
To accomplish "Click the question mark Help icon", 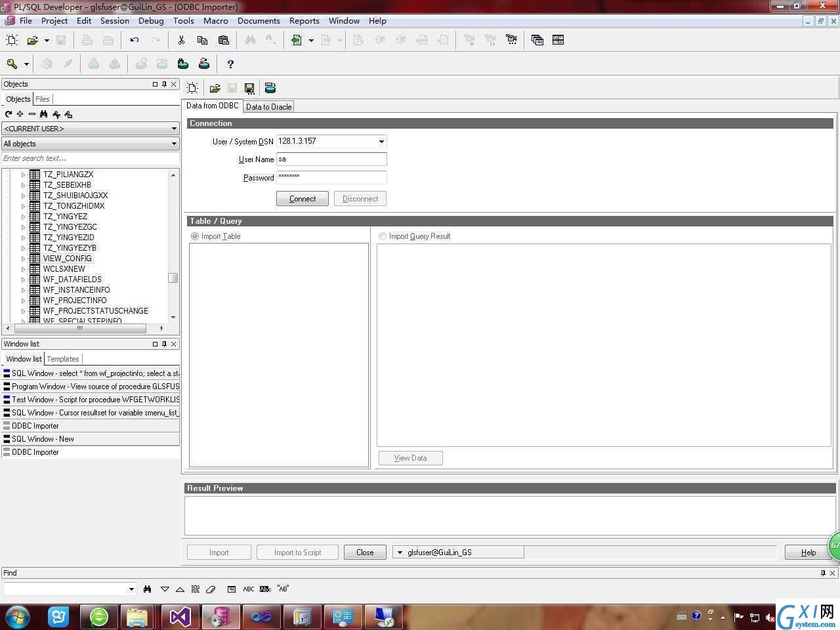I will (230, 64).
